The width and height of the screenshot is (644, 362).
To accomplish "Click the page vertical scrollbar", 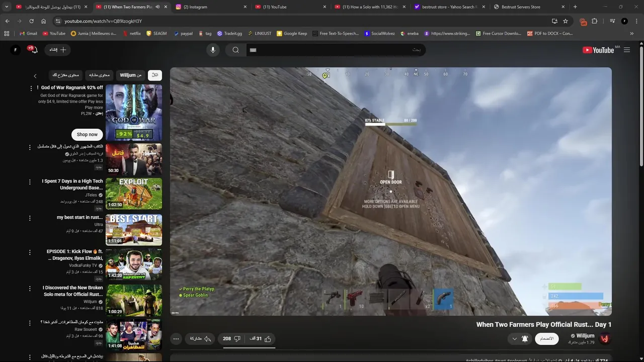I will point(641,106).
